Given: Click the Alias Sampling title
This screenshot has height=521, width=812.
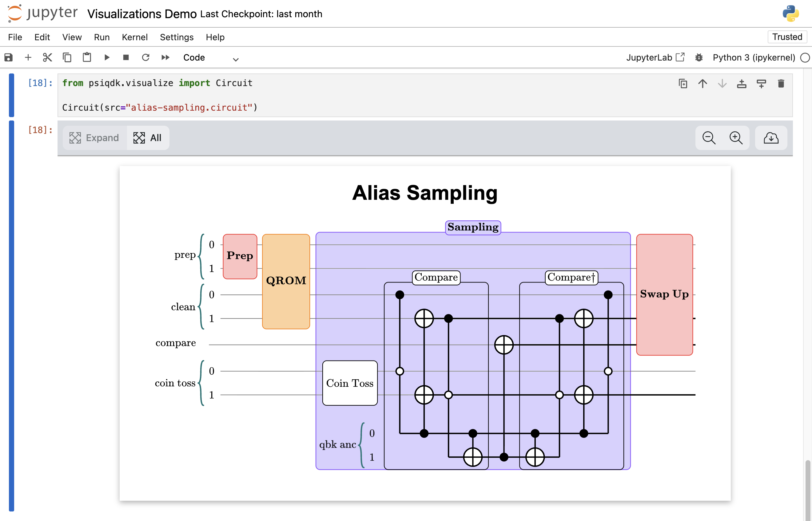Looking at the screenshot, I should click(425, 193).
